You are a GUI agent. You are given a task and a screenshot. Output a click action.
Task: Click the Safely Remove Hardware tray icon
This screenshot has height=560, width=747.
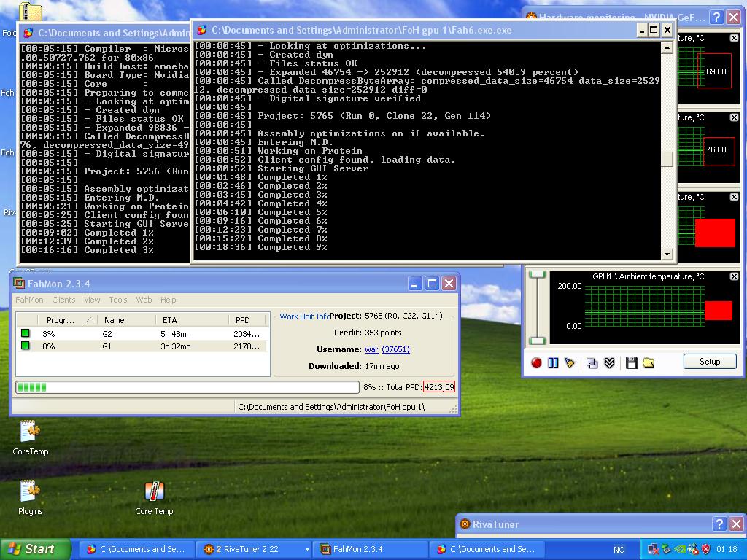[x=666, y=549]
